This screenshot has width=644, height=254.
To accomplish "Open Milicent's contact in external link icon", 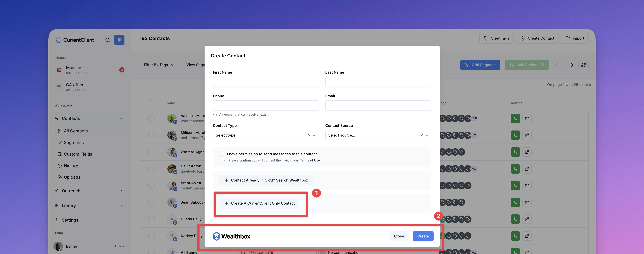I will [527, 135].
